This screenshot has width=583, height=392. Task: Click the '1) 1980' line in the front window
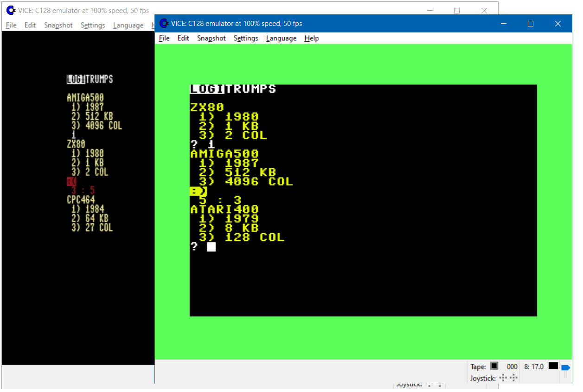(229, 117)
